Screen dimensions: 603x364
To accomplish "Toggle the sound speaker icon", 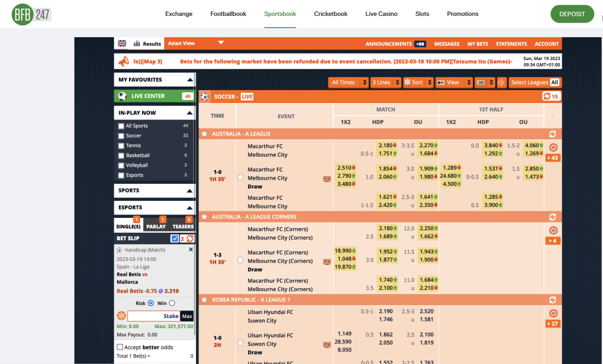I will (x=502, y=82).
